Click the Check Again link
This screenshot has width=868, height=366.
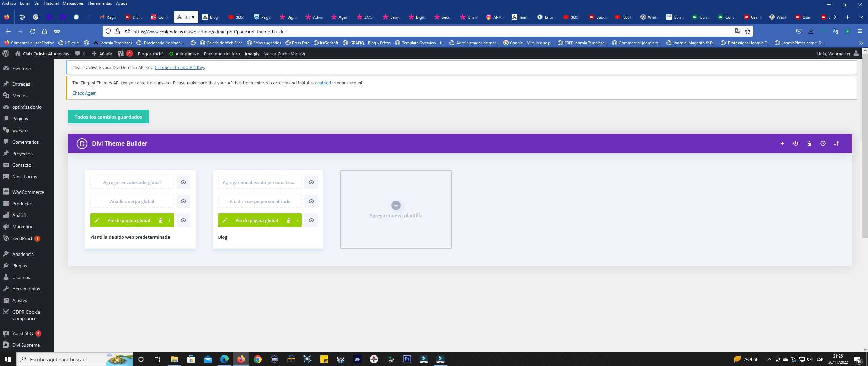pos(84,93)
